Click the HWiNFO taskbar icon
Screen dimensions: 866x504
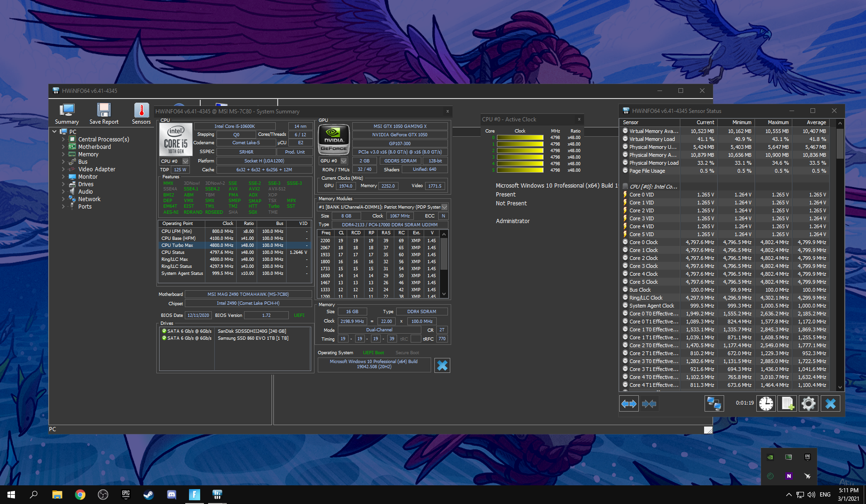point(217,495)
